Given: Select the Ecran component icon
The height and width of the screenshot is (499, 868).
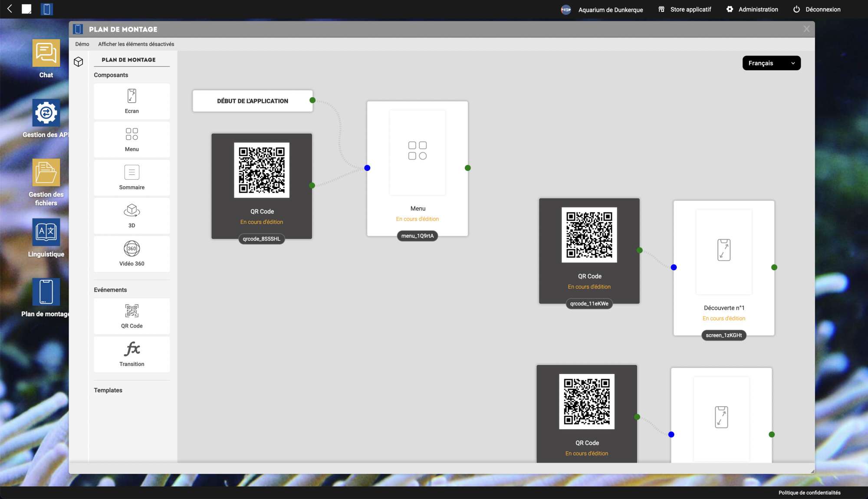Looking at the screenshot, I should pyautogui.click(x=132, y=96).
